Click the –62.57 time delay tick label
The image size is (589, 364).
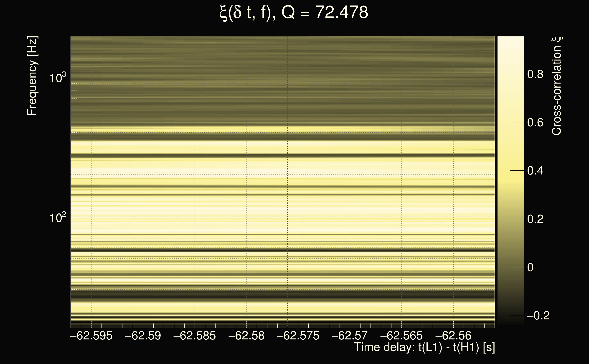(x=350, y=336)
